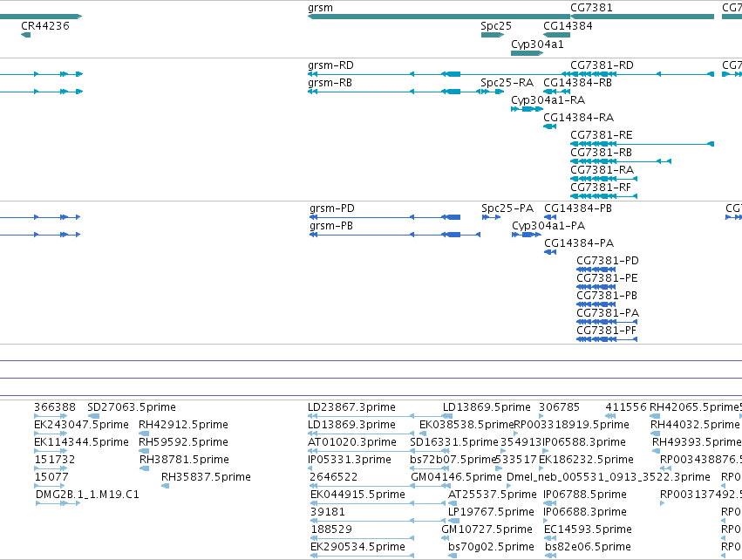Select the Spc25 gene label
Screen dimensions: 742x560
click(496, 26)
